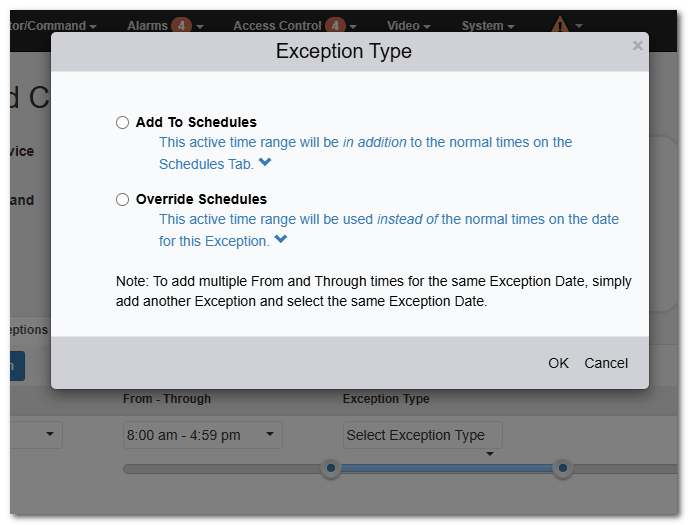This screenshot has width=688, height=525.
Task: Cancel the Exception Type dialog
Action: pyautogui.click(x=606, y=363)
